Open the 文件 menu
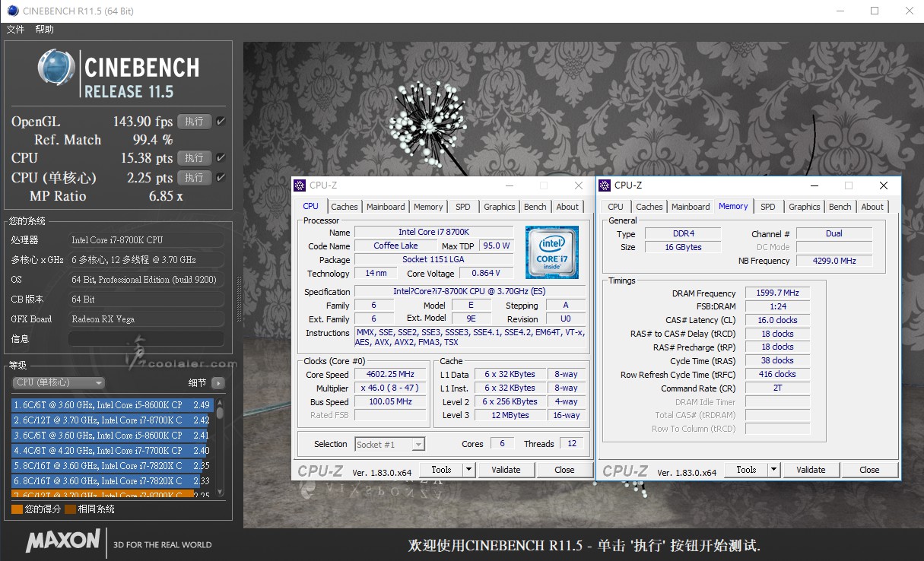The image size is (924, 561). point(15,30)
